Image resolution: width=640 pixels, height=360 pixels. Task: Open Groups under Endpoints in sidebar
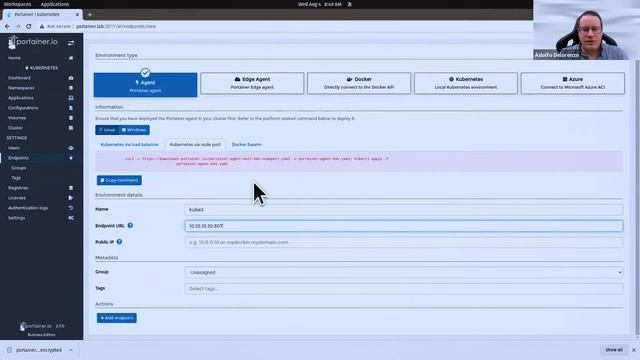19,168
